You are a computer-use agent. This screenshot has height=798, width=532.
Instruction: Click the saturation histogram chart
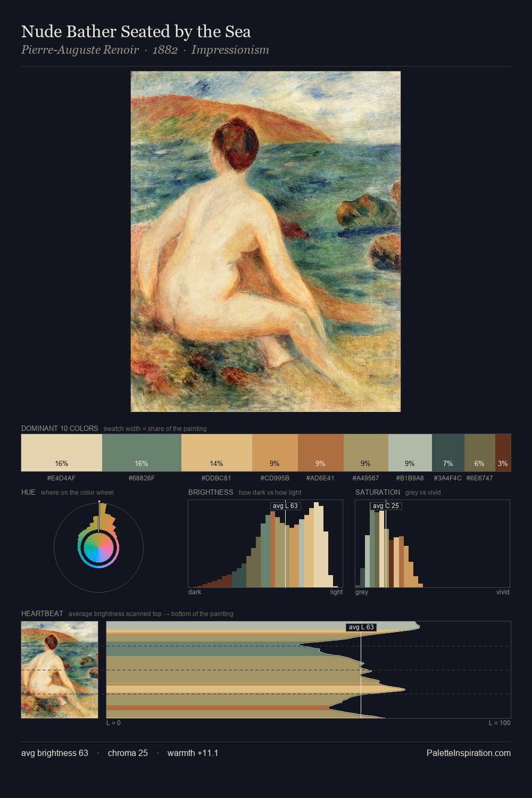433,544
